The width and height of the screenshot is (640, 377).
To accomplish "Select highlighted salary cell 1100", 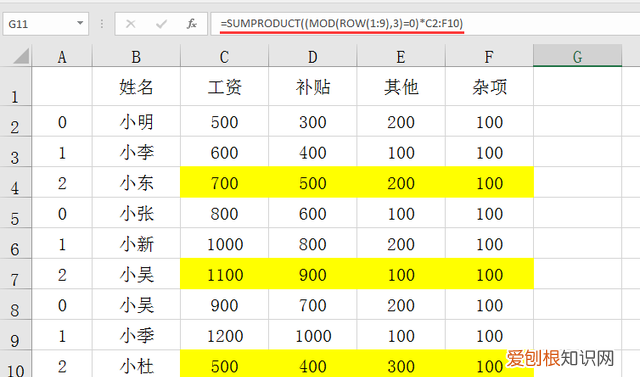I will click(x=224, y=274).
